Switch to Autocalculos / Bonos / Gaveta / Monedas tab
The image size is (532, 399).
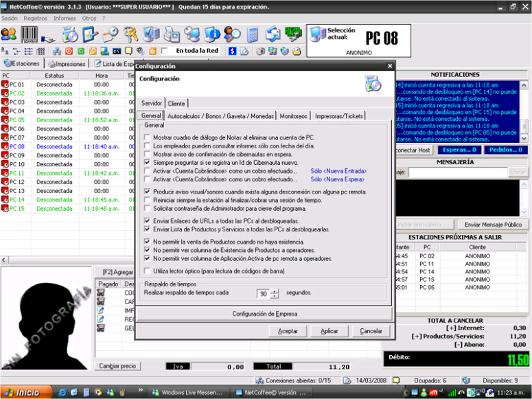pyautogui.click(x=220, y=116)
